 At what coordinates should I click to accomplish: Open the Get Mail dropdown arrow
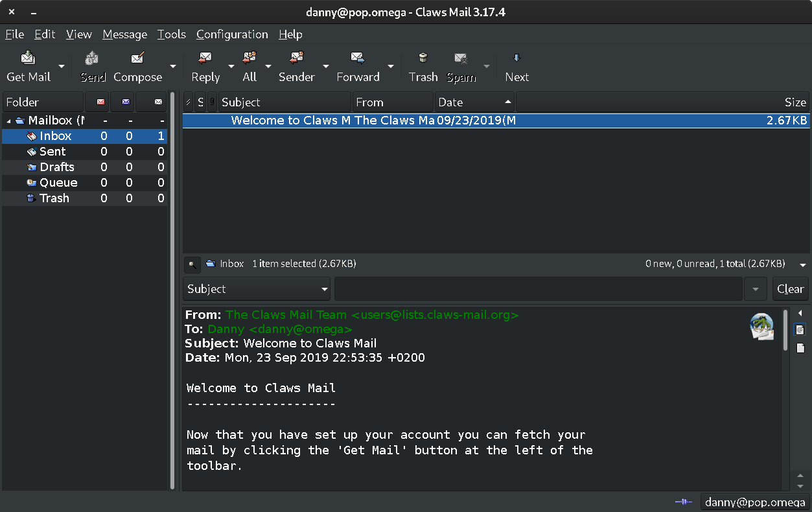[62, 66]
